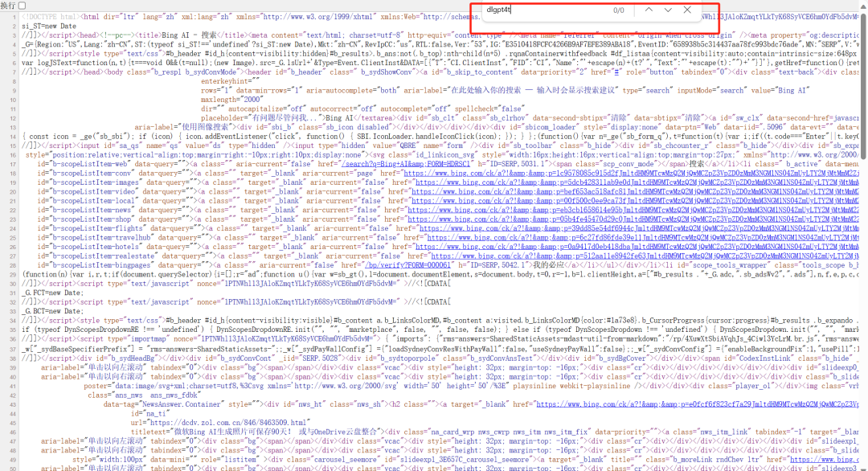Viewport: 868px width, 471px height.
Task: Click the class="ans_nws ans_nws_fdbk" text
Action: [144, 395]
